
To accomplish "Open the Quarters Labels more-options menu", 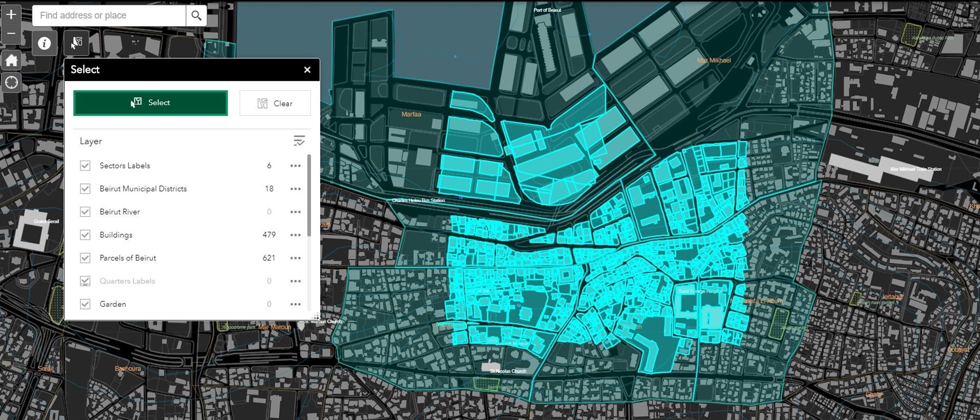I will tap(296, 281).
